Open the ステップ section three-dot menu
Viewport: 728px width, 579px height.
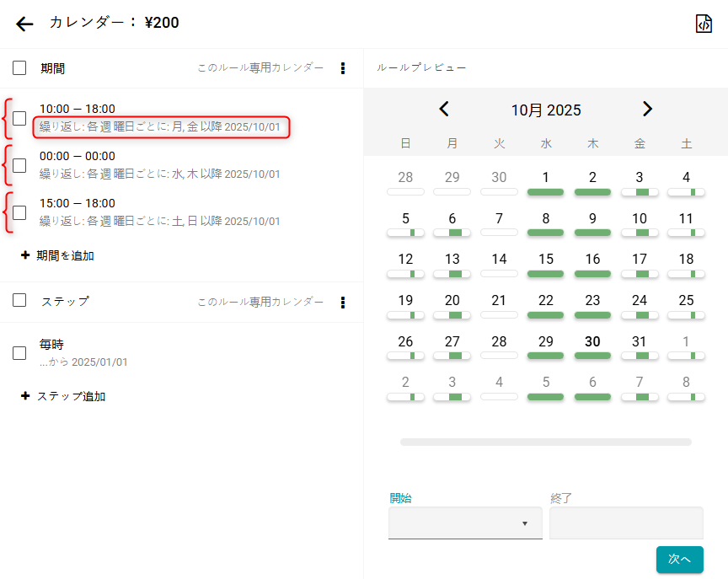(x=342, y=302)
